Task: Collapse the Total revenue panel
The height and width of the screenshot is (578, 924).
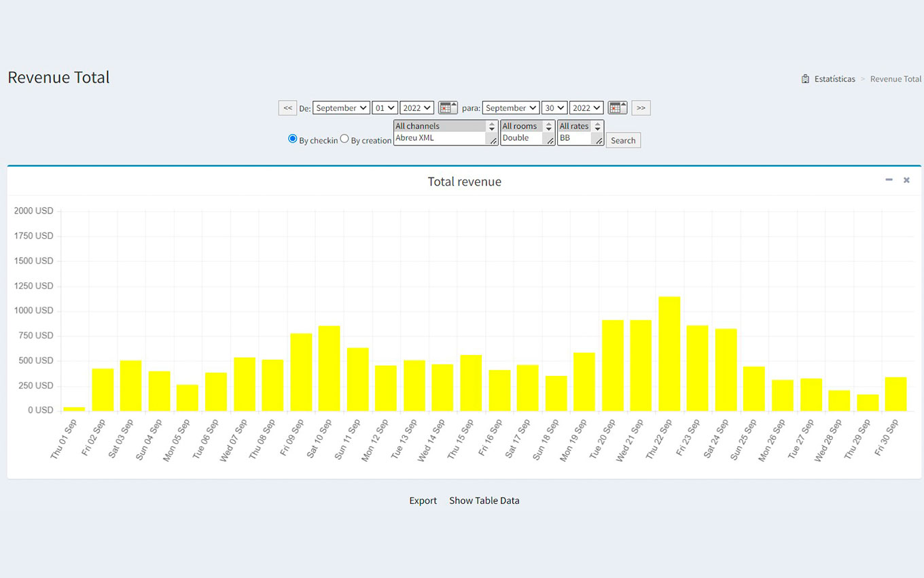Action: (889, 180)
